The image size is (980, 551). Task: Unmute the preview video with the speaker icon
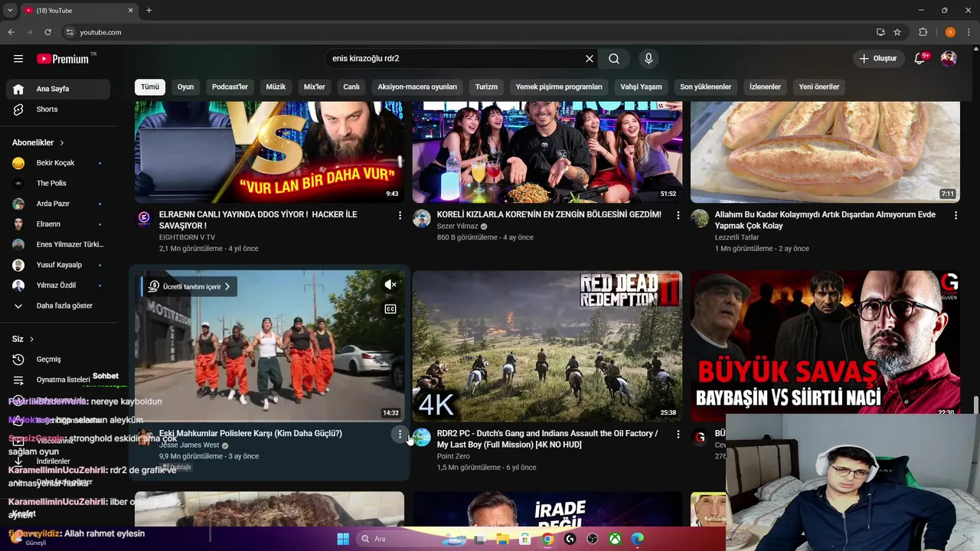click(x=390, y=285)
